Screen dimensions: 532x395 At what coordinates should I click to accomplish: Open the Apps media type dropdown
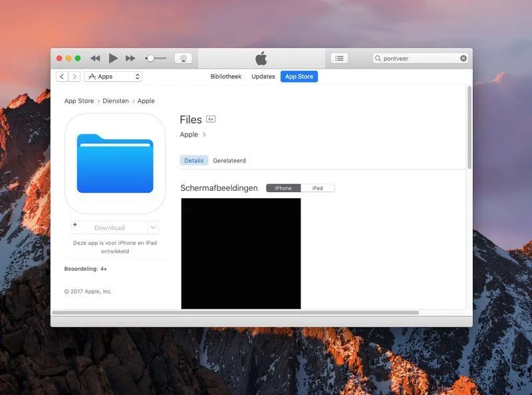click(x=113, y=76)
